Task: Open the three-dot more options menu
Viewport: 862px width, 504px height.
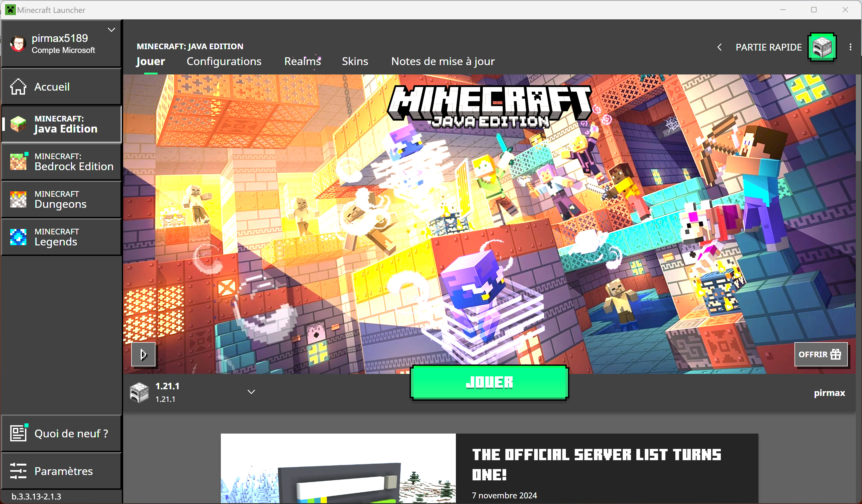Action: [x=850, y=47]
